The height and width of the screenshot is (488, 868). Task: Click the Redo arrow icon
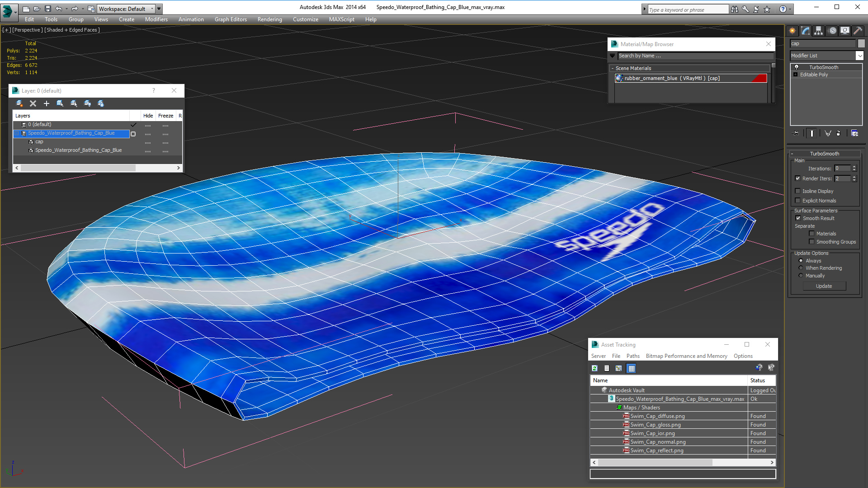[75, 9]
